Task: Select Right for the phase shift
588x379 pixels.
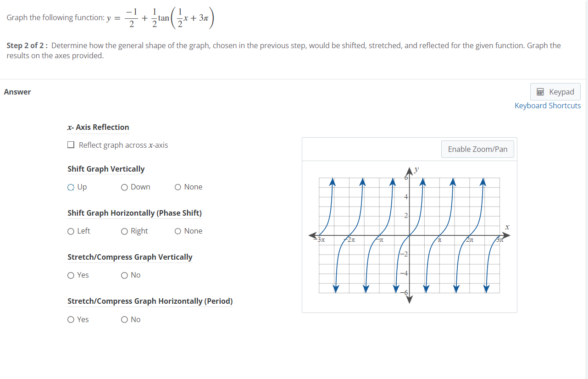Action: [124, 231]
